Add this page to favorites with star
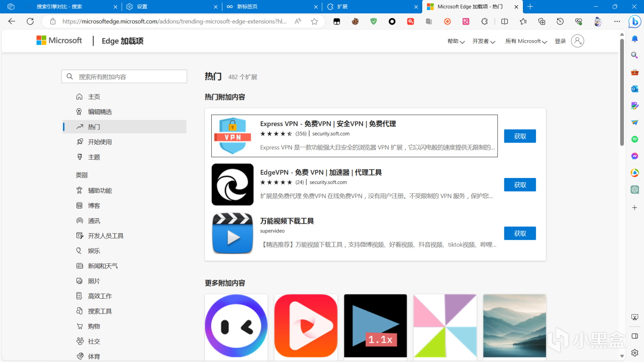 tap(315, 21)
